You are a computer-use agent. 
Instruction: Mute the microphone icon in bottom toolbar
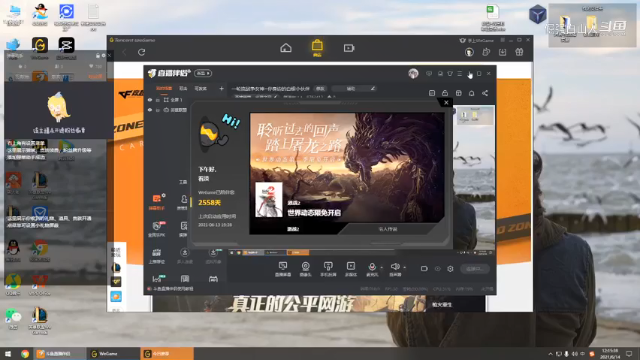372,268
